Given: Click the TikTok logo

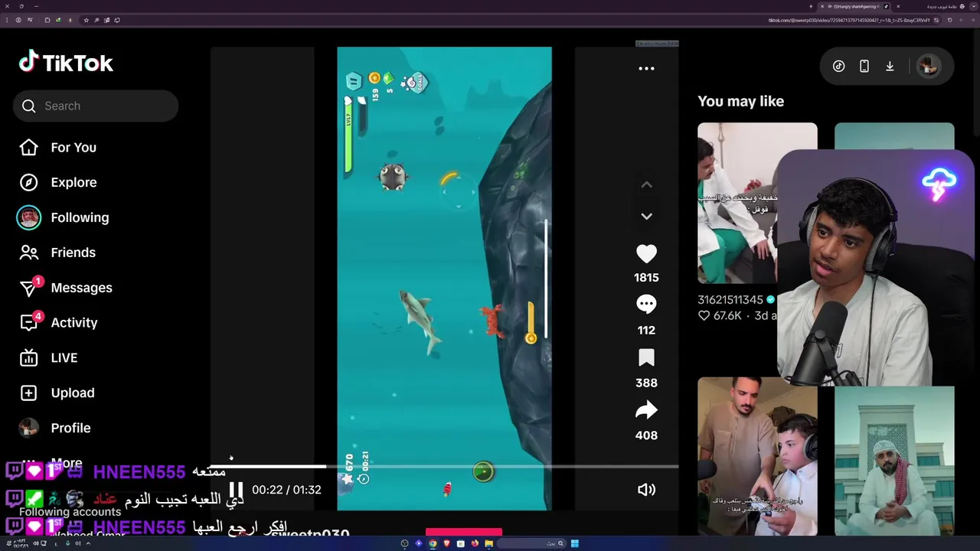Looking at the screenshot, I should pos(66,63).
